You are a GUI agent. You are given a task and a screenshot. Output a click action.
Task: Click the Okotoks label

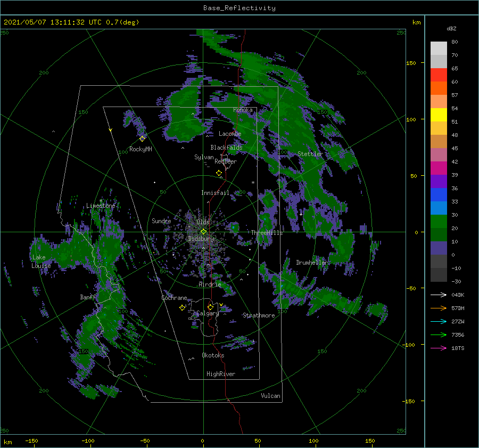coord(213,355)
